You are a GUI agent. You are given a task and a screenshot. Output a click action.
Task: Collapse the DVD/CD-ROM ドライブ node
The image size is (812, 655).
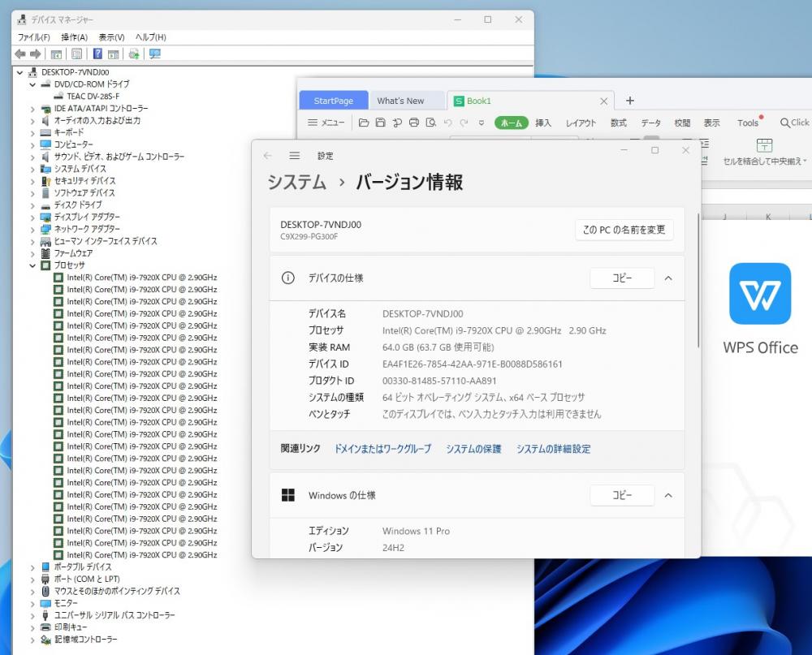click(x=32, y=84)
